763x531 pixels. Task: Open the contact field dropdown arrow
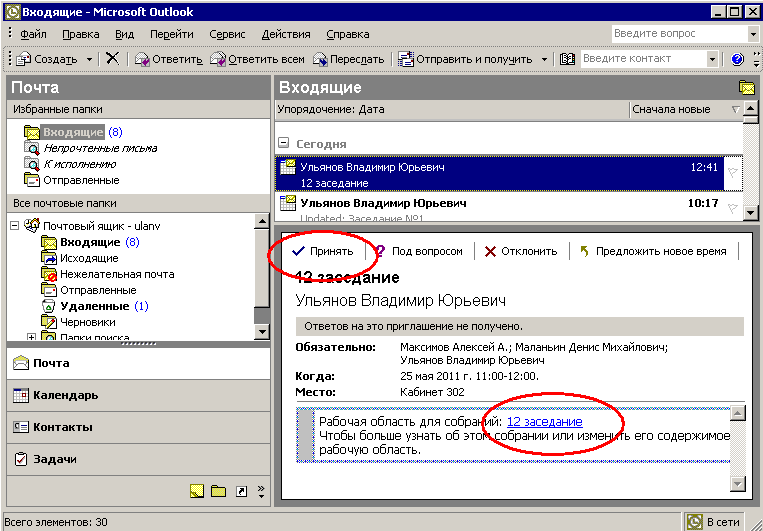tap(712, 59)
